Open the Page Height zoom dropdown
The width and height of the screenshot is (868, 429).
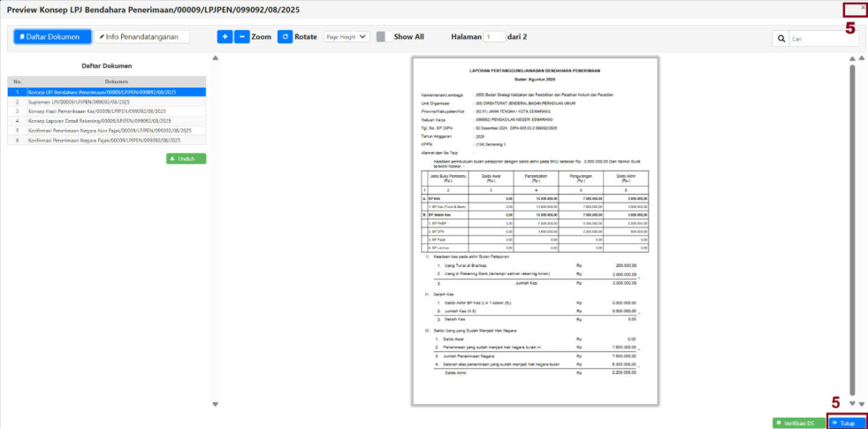[346, 37]
